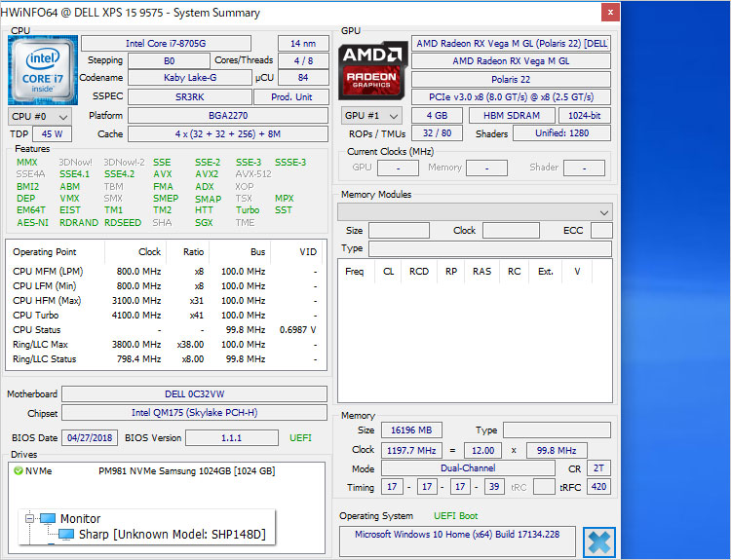This screenshot has width=731, height=560.
Task: Open the GPU #1 selector dropdown
Action: pyautogui.click(x=371, y=116)
